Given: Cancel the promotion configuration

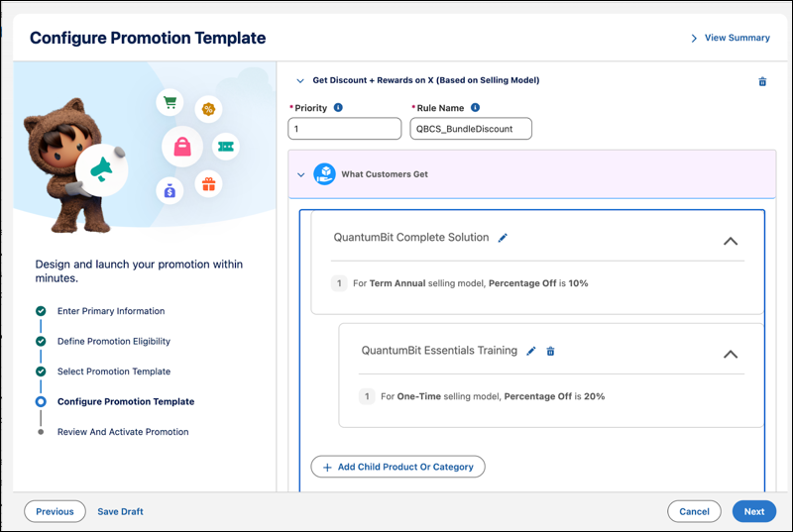Looking at the screenshot, I should 694,511.
